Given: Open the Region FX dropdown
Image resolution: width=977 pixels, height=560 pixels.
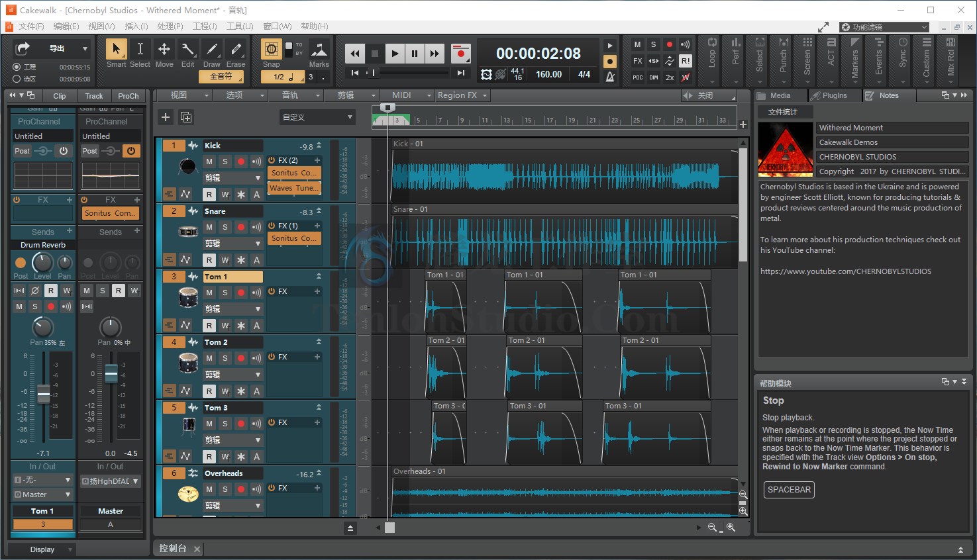Looking at the screenshot, I should tap(462, 95).
